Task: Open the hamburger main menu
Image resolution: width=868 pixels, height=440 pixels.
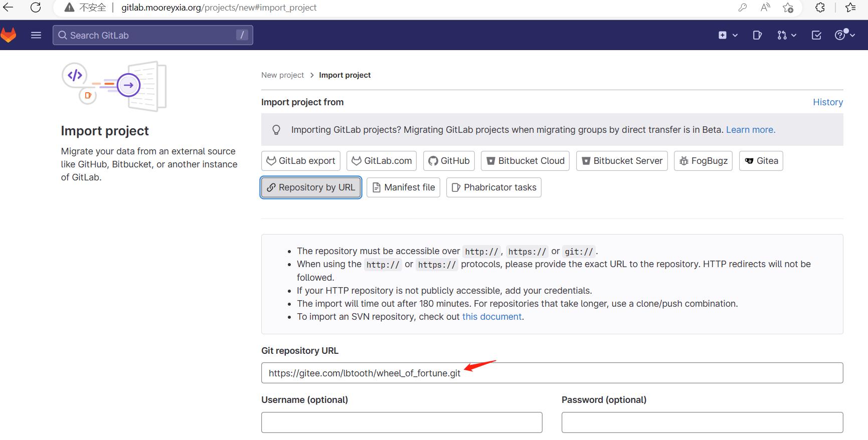Action: [x=36, y=35]
